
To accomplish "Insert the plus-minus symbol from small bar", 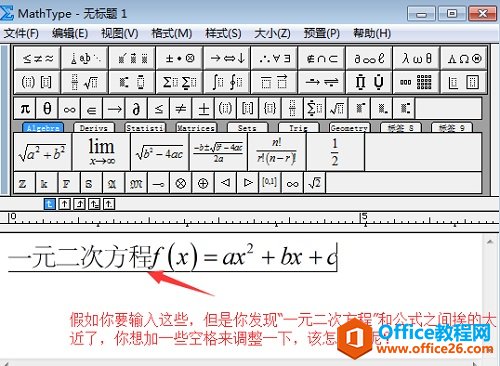I will pyautogui.click(x=203, y=109).
